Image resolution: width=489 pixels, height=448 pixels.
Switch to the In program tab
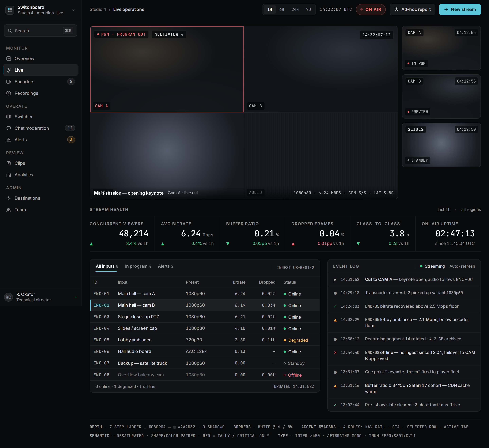pyautogui.click(x=138, y=266)
